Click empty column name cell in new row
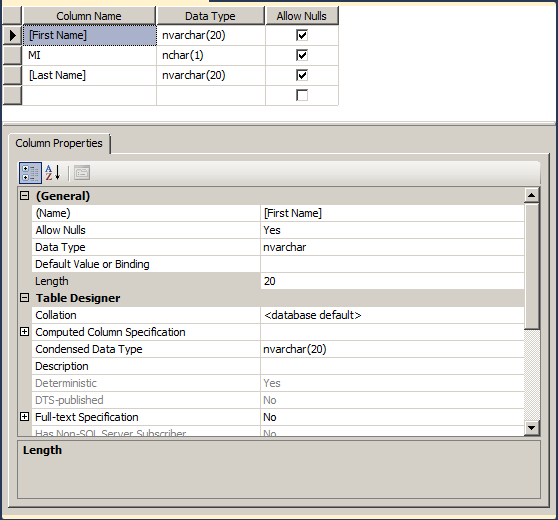This screenshot has height=520, width=558. [x=90, y=95]
